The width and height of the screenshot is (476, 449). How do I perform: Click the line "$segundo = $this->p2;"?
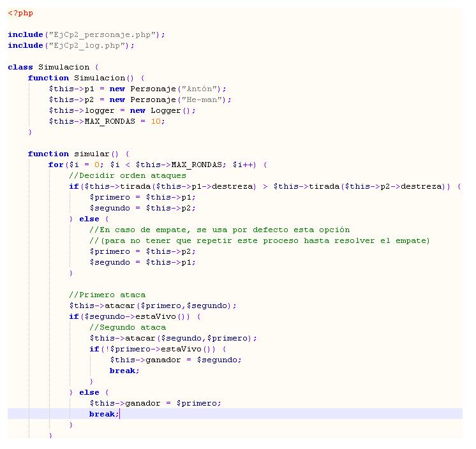142,208
